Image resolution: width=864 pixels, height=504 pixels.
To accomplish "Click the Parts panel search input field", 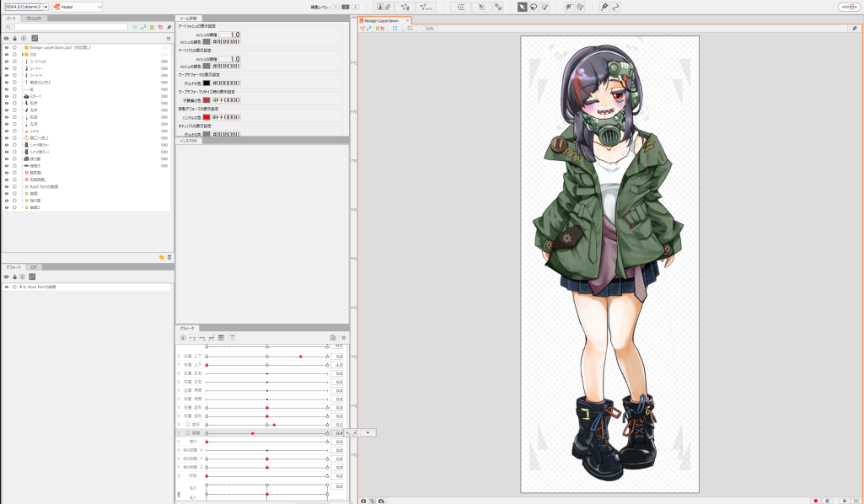I will point(71,27).
